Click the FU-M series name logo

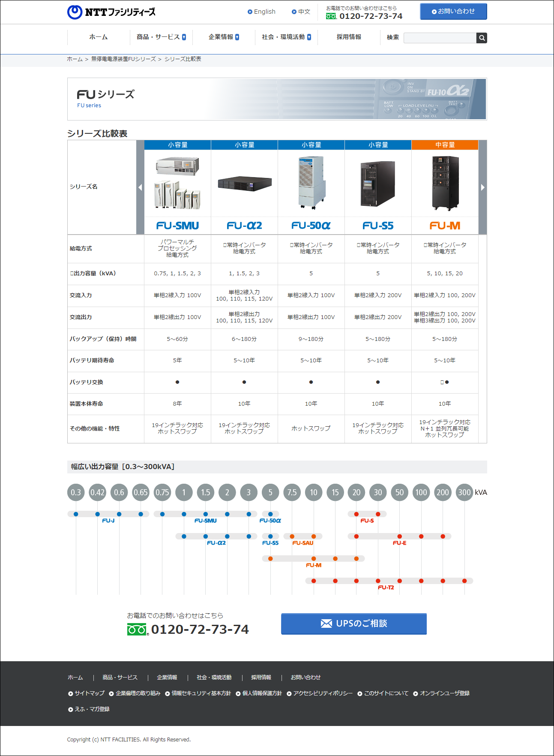point(445,226)
